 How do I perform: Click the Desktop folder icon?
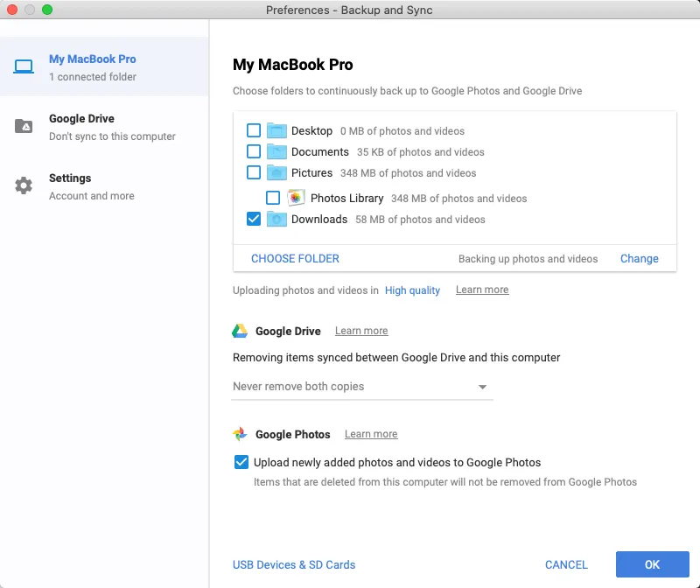(x=276, y=129)
